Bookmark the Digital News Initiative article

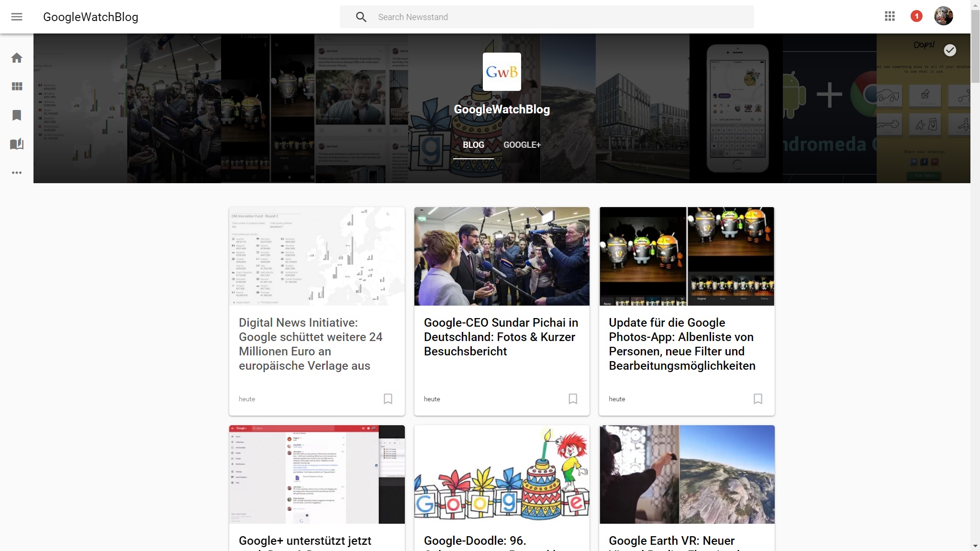click(x=388, y=399)
